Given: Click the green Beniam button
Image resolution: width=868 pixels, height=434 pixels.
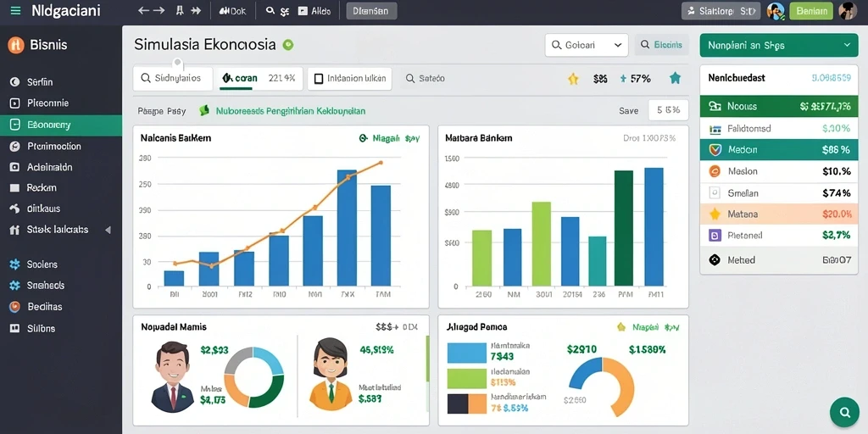Looking at the screenshot, I should [x=811, y=10].
